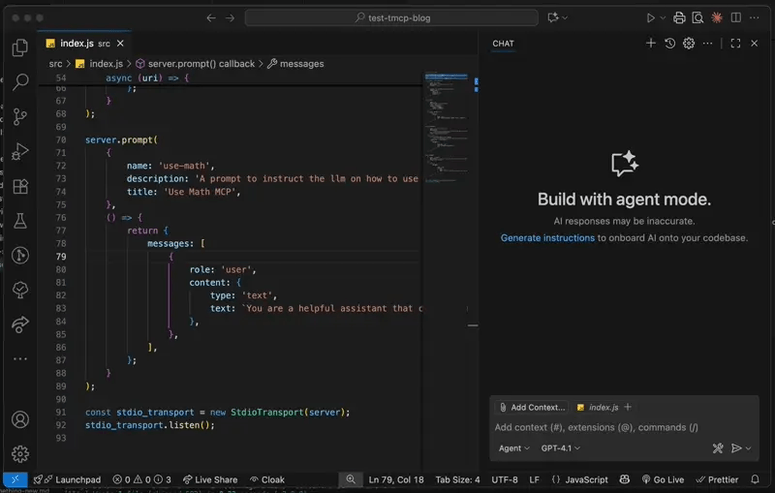Open the Source Control view
775x493 pixels.
[20, 117]
